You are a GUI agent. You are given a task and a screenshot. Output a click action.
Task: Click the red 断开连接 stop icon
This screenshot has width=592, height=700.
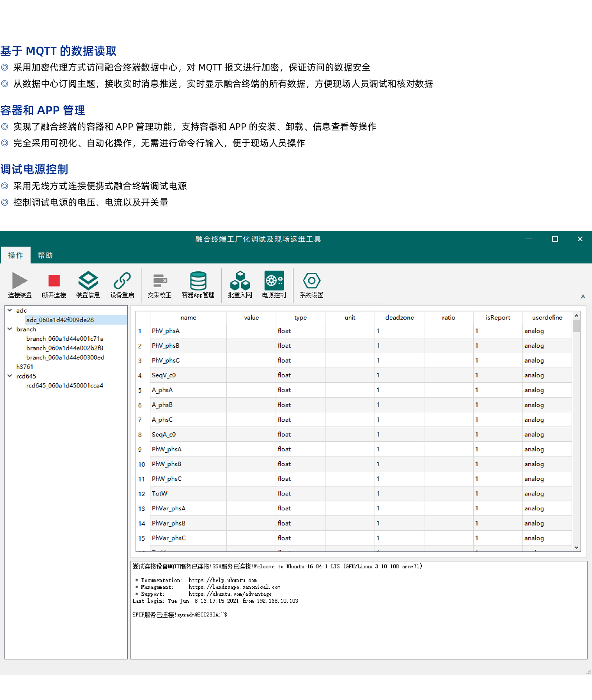tap(54, 281)
